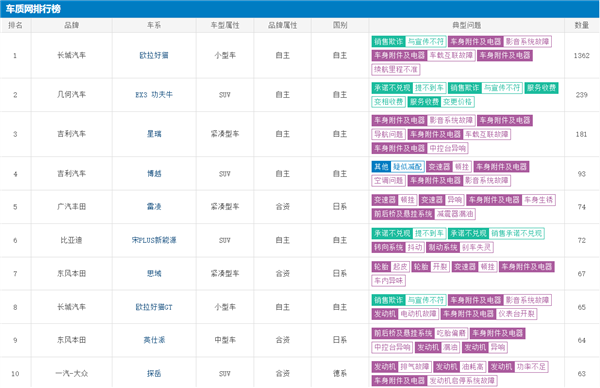
Task: Click the 变更价格 issue tag in row 2
Action: coord(458,102)
